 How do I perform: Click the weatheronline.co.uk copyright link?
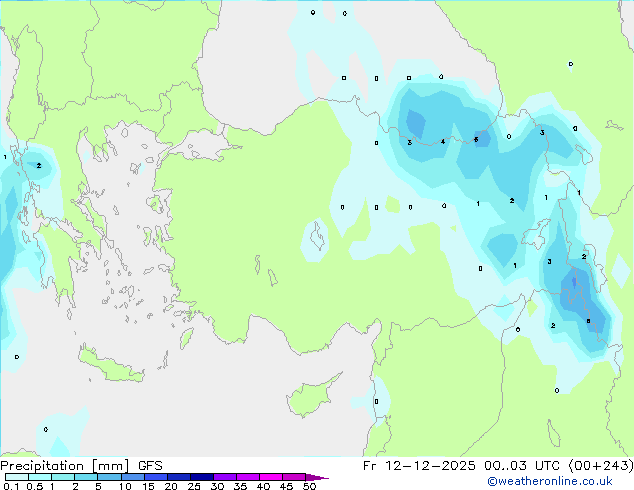pyautogui.click(x=550, y=481)
